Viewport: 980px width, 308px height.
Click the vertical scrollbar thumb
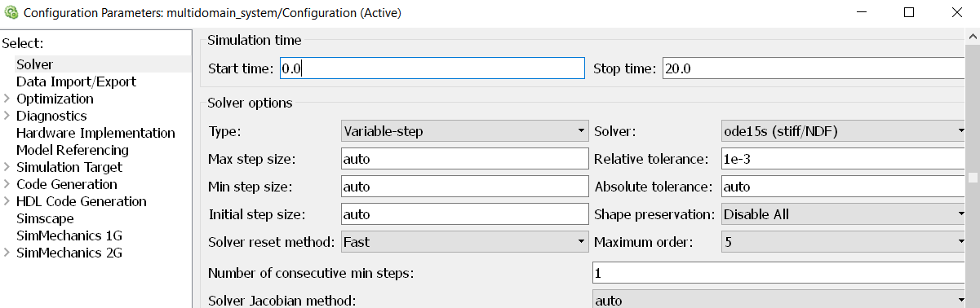(x=973, y=178)
